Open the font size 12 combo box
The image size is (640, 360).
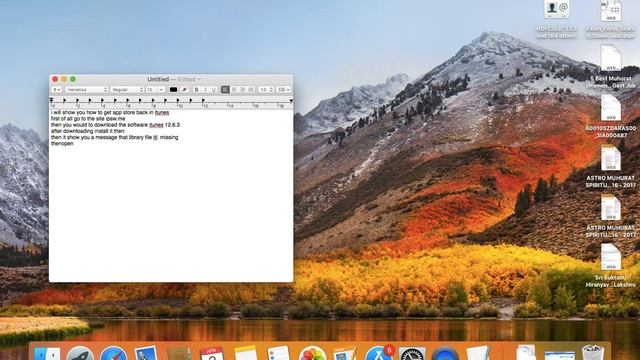155,89
